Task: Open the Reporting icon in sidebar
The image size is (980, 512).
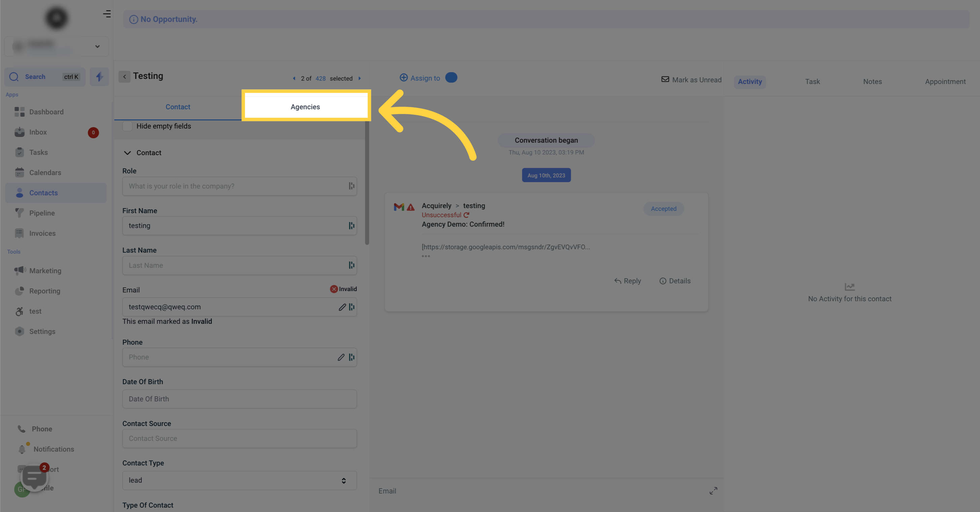Action: pyautogui.click(x=20, y=291)
